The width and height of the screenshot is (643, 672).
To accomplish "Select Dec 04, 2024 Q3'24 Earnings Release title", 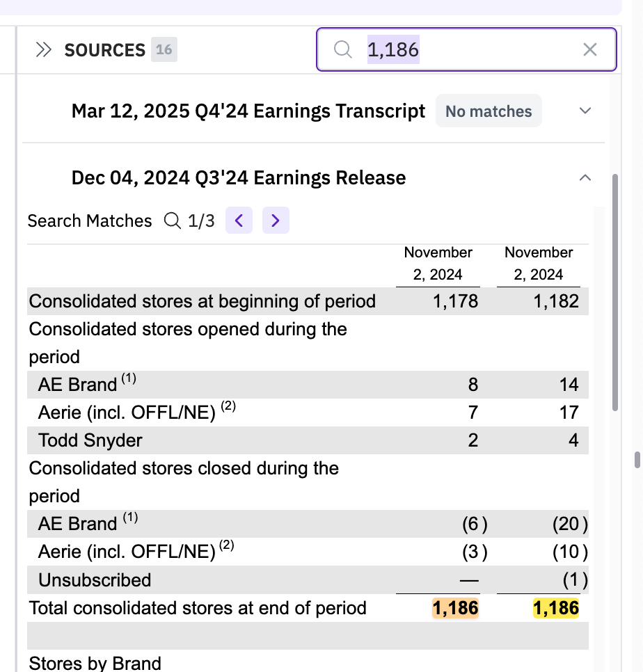I will pos(239,178).
